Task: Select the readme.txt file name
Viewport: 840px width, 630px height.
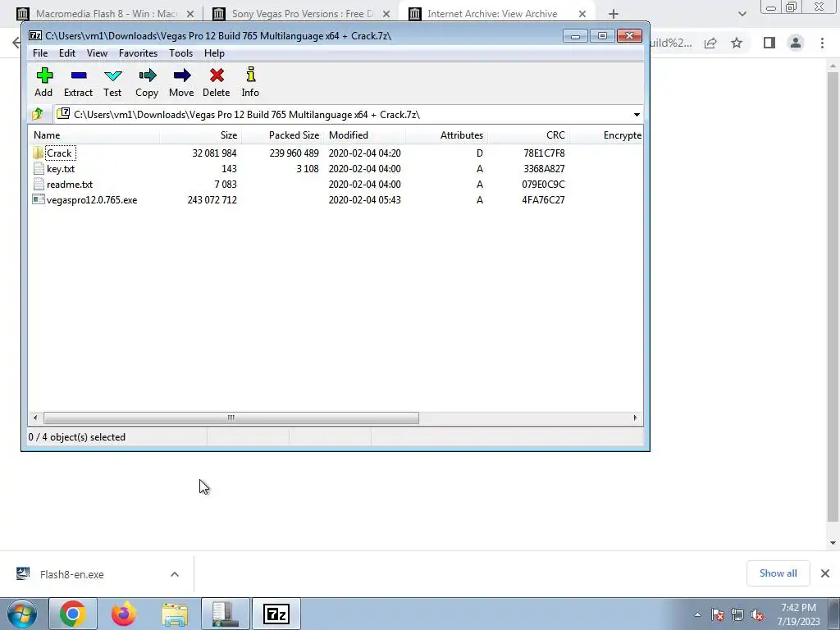Action: pos(70,185)
